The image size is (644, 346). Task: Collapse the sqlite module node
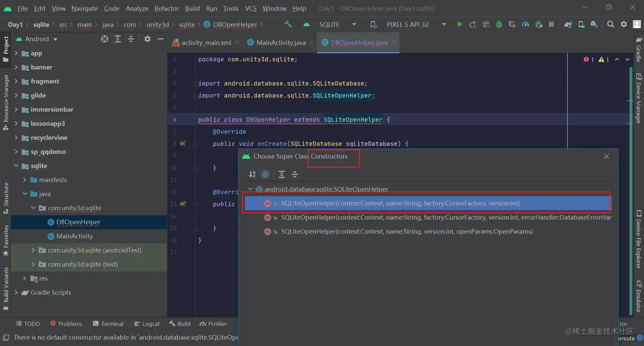[16, 166]
